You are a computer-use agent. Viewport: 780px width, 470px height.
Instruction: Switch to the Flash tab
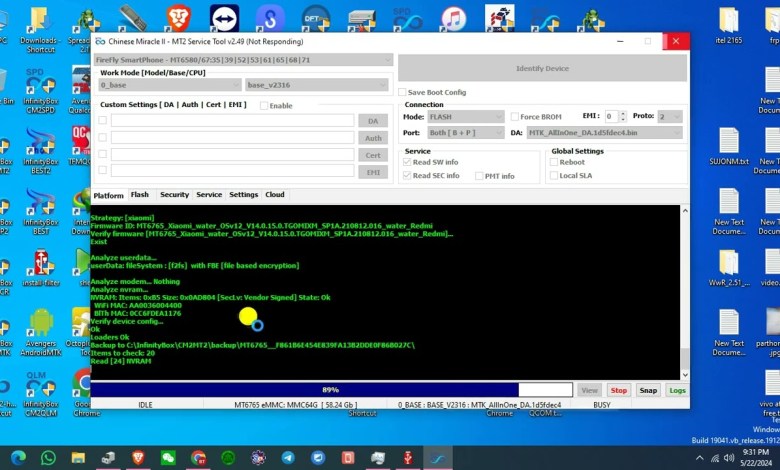[140, 194]
